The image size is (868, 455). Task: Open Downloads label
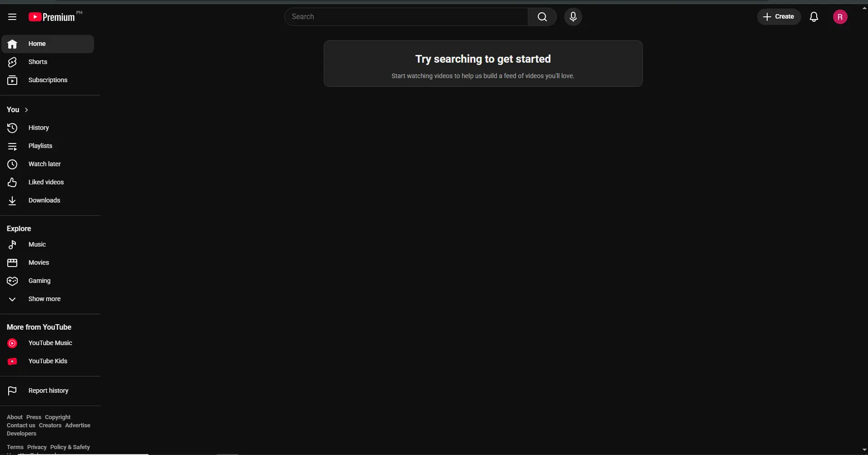click(44, 201)
